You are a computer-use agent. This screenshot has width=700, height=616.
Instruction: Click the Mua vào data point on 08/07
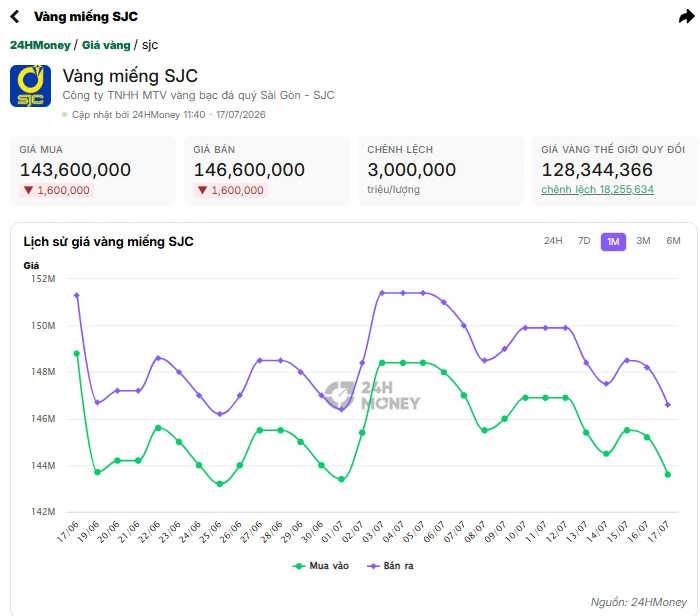click(484, 430)
